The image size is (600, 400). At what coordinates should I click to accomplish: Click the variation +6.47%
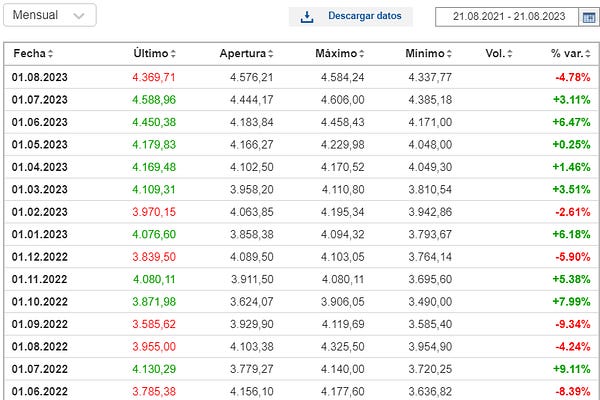coord(571,122)
